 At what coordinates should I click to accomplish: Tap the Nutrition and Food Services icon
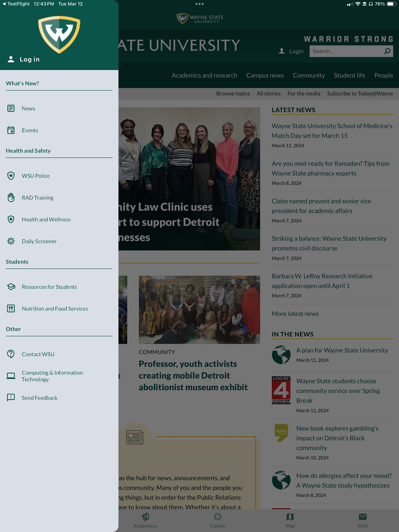(x=11, y=309)
